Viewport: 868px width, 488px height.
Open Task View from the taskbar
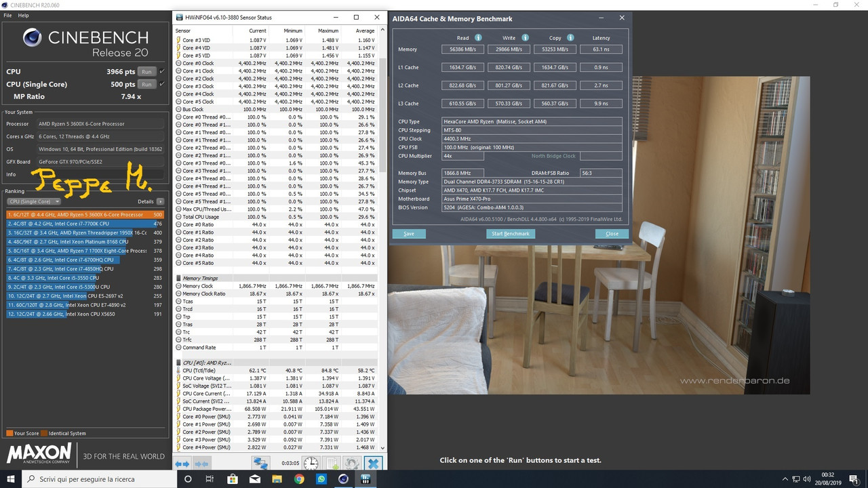208,479
